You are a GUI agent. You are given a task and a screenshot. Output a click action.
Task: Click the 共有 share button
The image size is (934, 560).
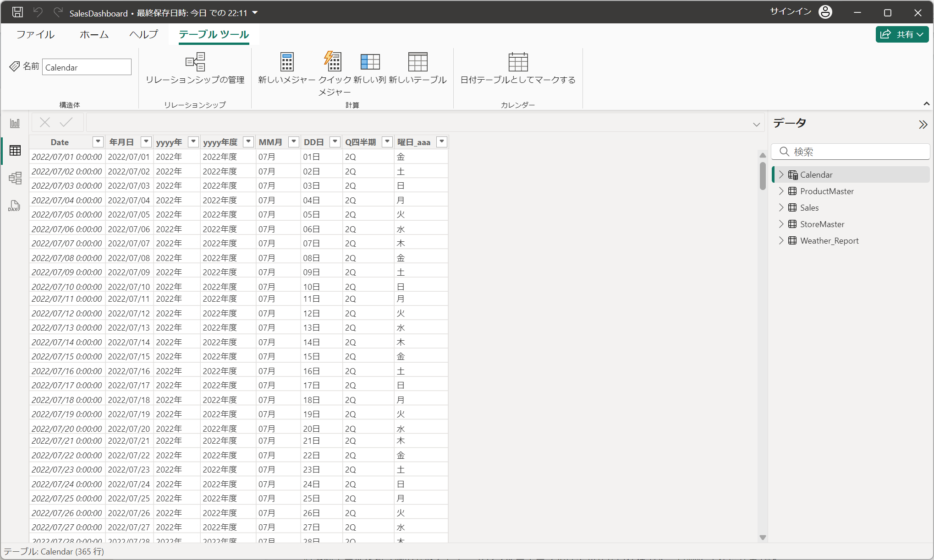pos(901,34)
